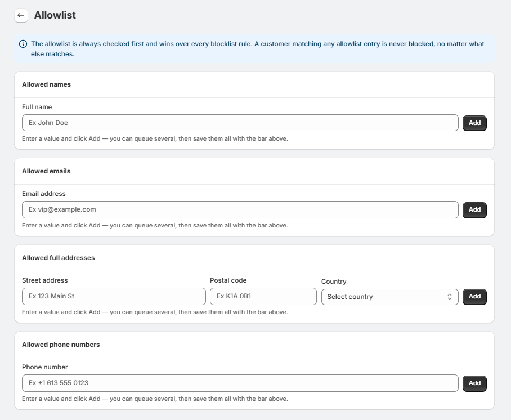This screenshot has width=511, height=420.
Task: Click the Allowed emails section heading
Action: pyautogui.click(x=46, y=171)
